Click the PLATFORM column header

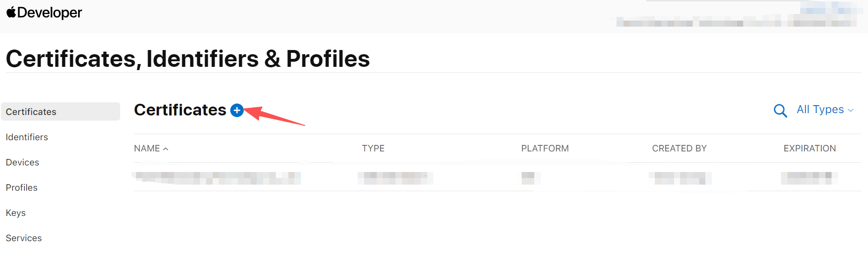tap(545, 149)
